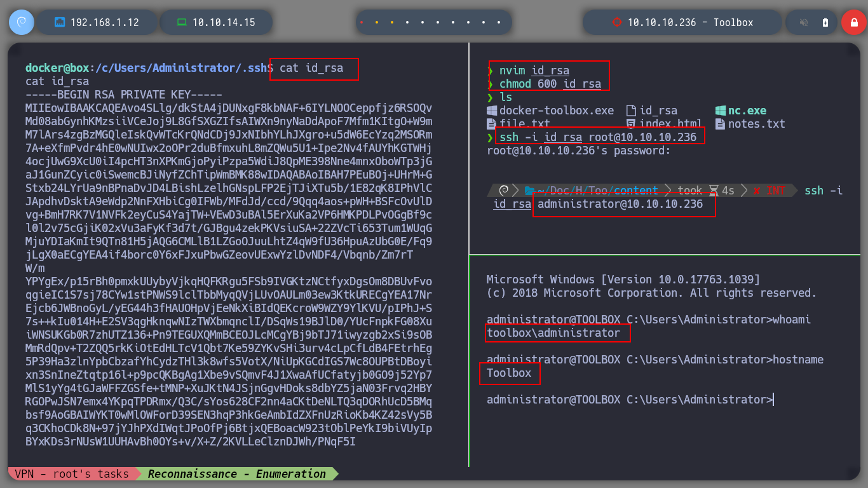Click the laptop icon beside 10.10.14.15
The width and height of the screenshot is (868, 488).
click(182, 22)
